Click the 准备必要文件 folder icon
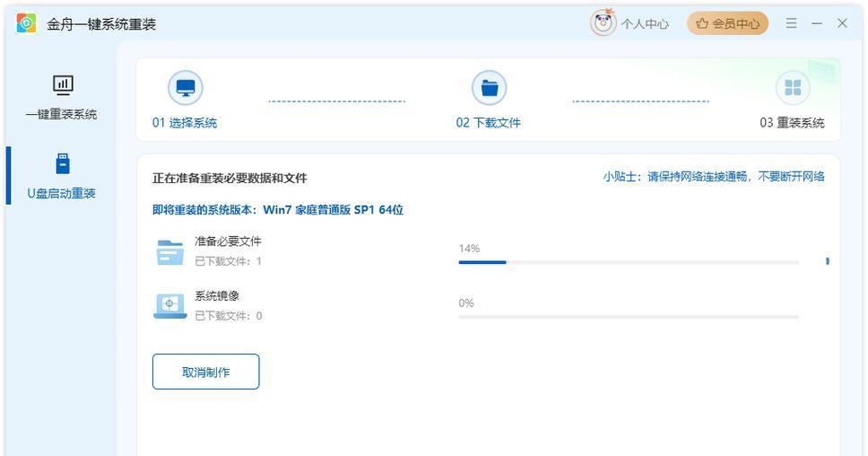Viewport: 868px width, 456px height. 169,252
